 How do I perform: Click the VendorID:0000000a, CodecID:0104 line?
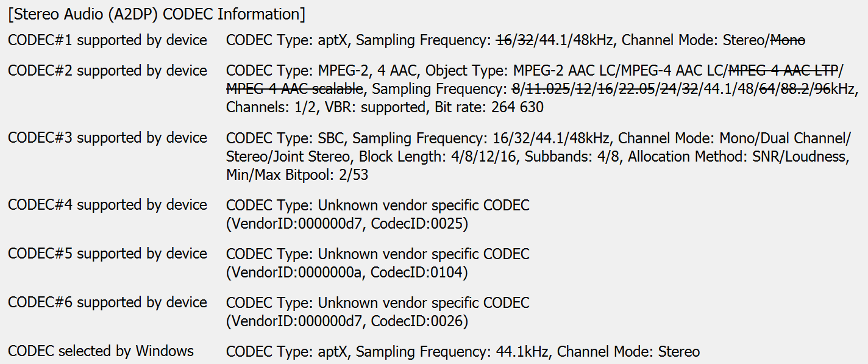pyautogui.click(x=347, y=273)
